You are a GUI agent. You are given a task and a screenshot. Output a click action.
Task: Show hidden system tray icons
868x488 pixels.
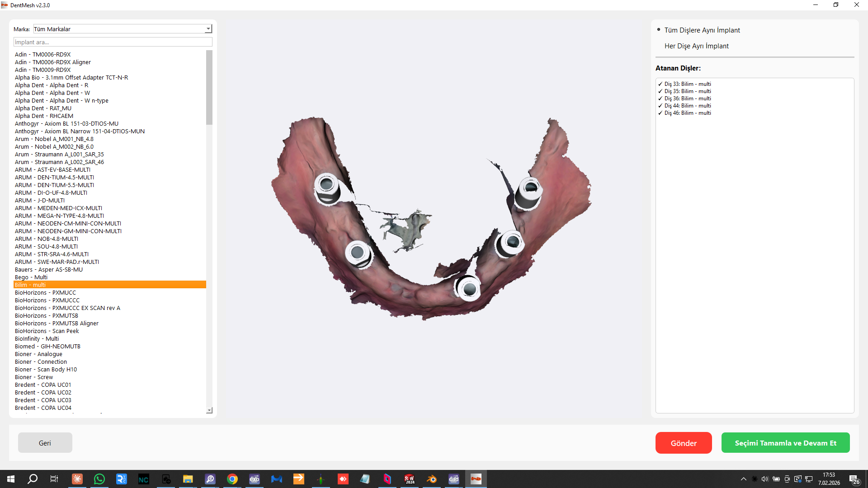click(743, 479)
